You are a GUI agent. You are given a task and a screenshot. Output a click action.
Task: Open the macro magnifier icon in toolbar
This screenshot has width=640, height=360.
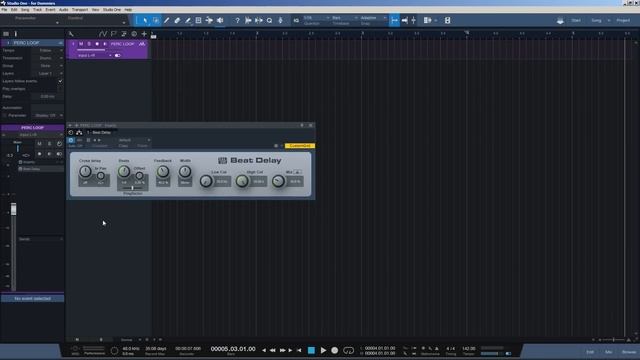click(x=269, y=20)
